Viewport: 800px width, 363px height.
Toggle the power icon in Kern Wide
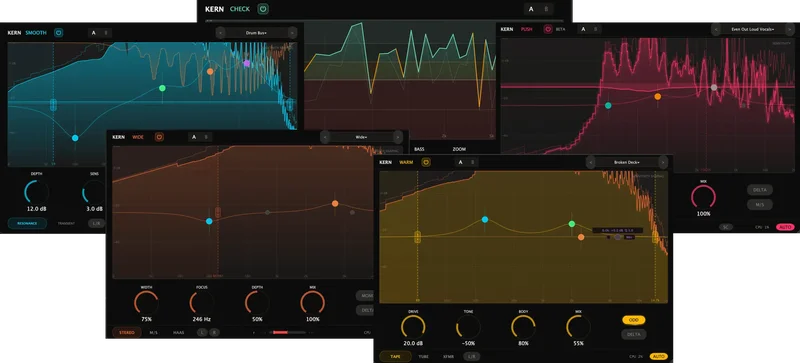coord(159,137)
